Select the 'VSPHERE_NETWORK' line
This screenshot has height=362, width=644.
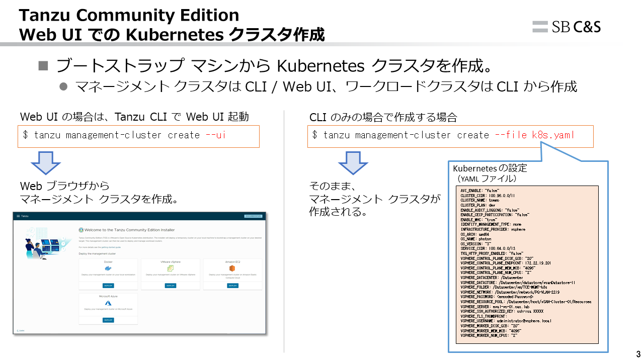(510, 292)
